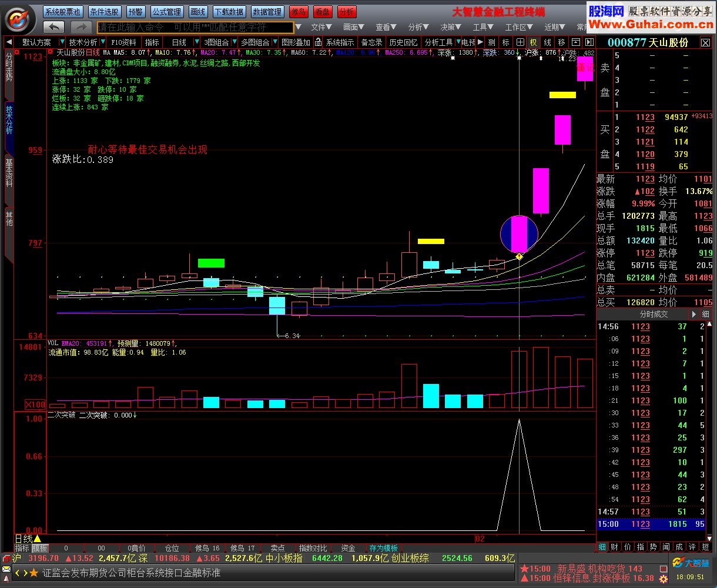The width and height of the screenshot is (717, 588).
Task: Toggle the 线 button in chart toolbar
Action: pyautogui.click(x=547, y=42)
